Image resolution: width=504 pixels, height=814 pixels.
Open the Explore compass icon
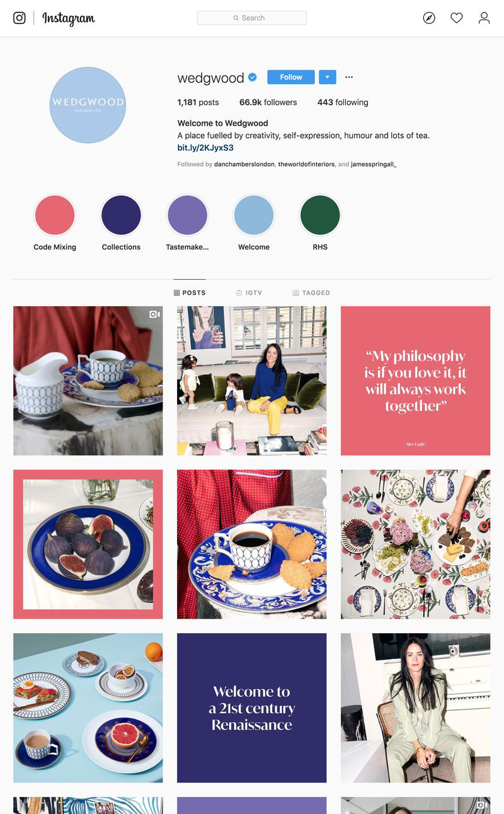(429, 18)
